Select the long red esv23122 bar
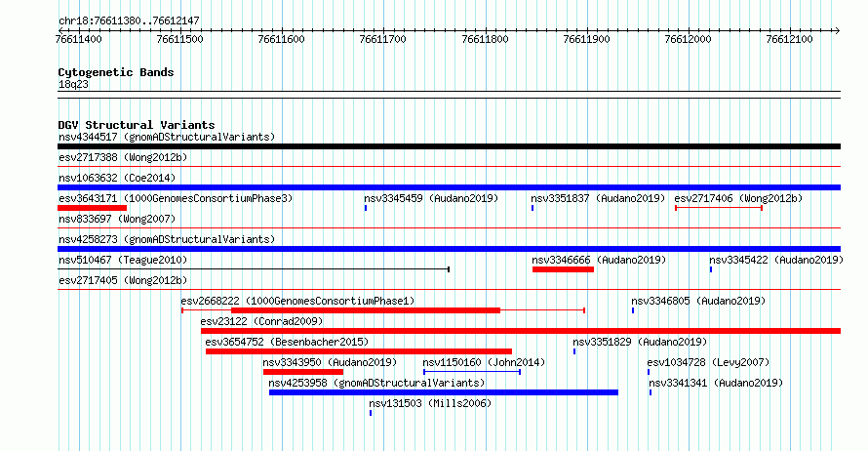Screen dimensions: 868x451 (521, 331)
